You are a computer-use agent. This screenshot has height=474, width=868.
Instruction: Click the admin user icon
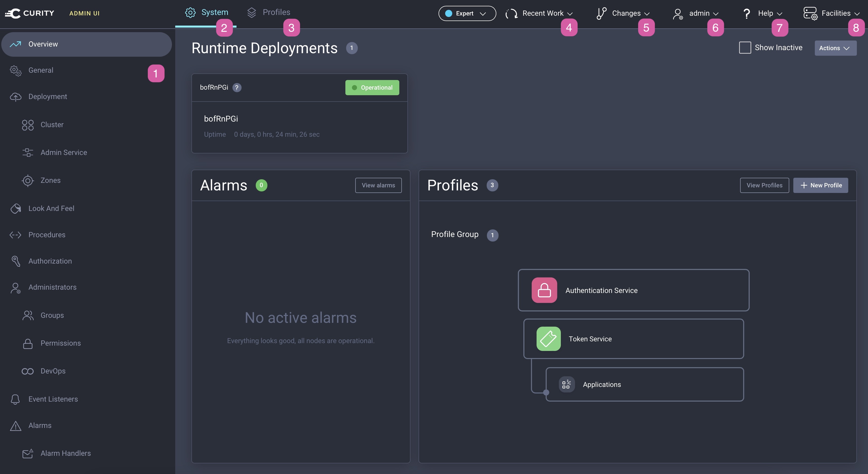point(678,14)
